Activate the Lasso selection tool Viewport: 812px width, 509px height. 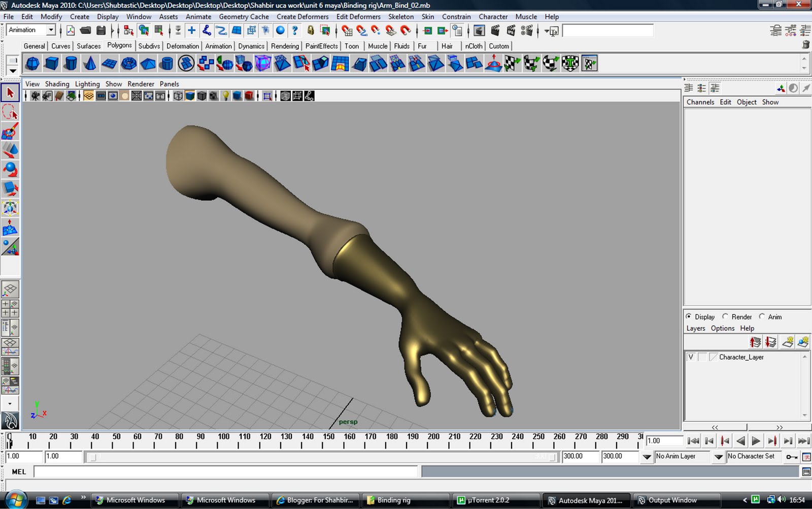pos(11,112)
